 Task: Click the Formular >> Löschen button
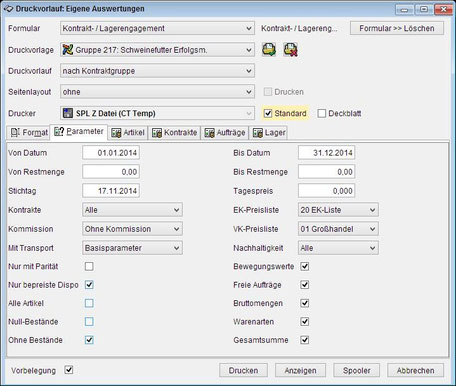[x=397, y=28]
